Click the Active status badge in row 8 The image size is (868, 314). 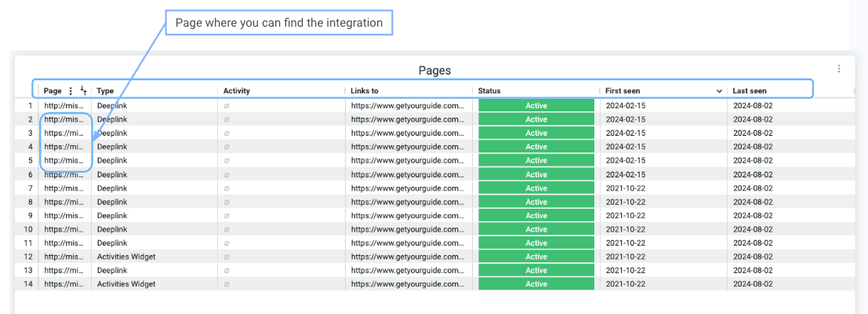(x=536, y=202)
